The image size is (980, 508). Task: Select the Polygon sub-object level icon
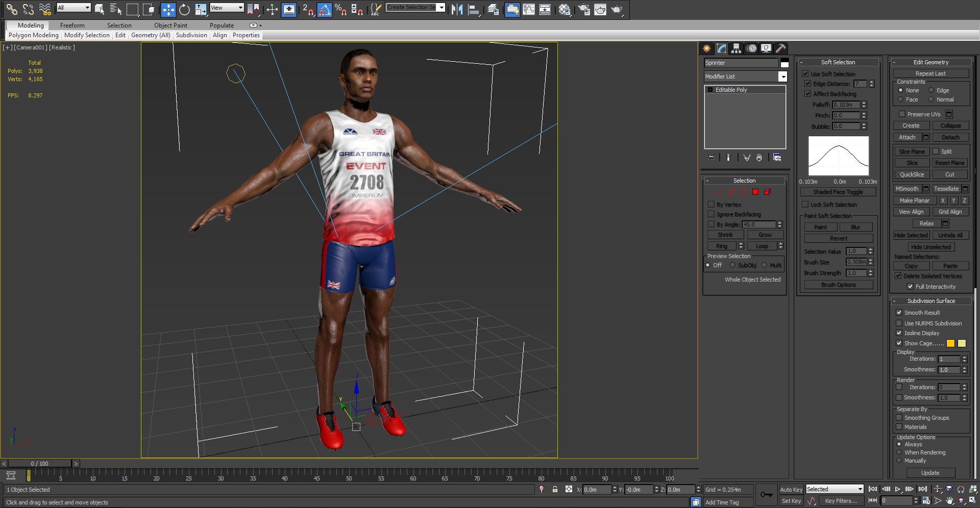click(755, 192)
